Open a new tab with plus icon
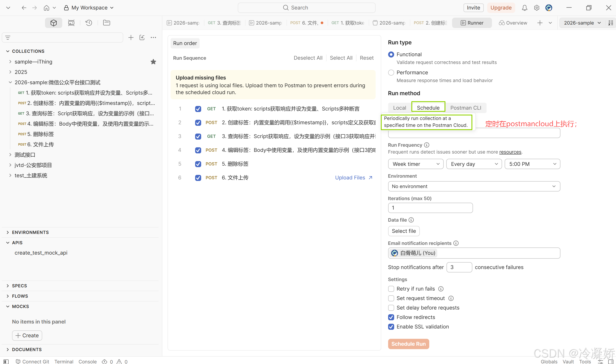616x364 pixels. pos(540,23)
